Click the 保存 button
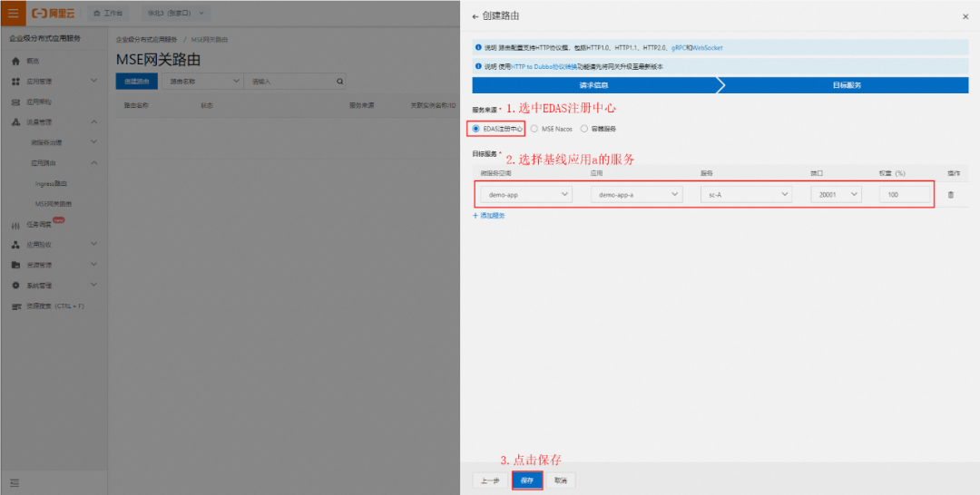980x495 pixels. [x=527, y=480]
